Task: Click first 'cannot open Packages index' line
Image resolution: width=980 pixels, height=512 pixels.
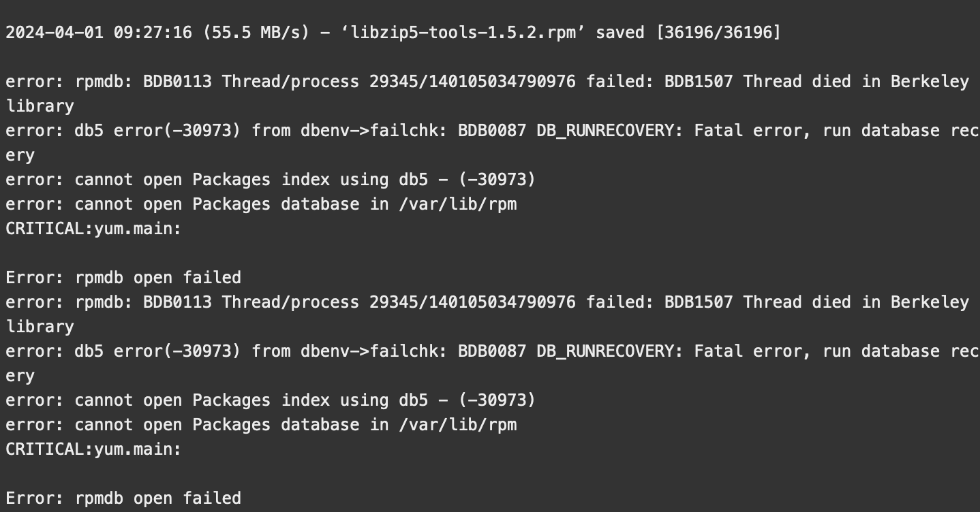Action: (x=271, y=180)
